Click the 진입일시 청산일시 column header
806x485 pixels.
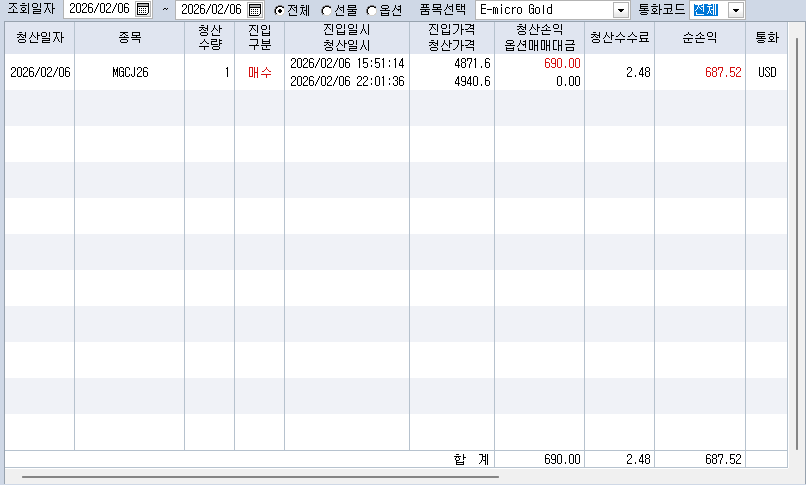(347, 38)
